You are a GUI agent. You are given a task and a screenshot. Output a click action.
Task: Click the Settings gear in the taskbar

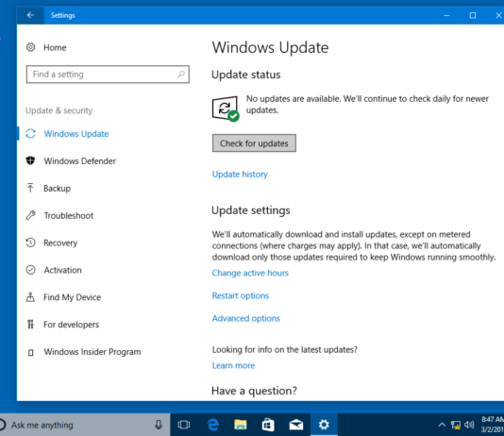324,425
